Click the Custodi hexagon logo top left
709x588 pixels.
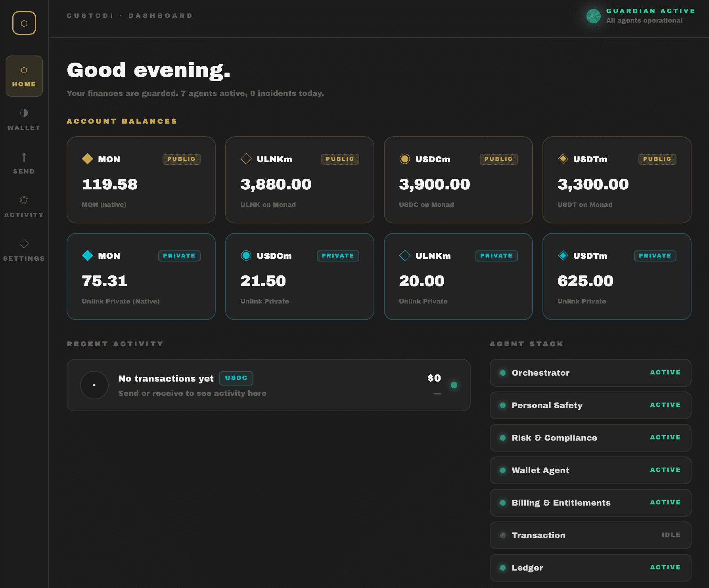pyautogui.click(x=24, y=23)
